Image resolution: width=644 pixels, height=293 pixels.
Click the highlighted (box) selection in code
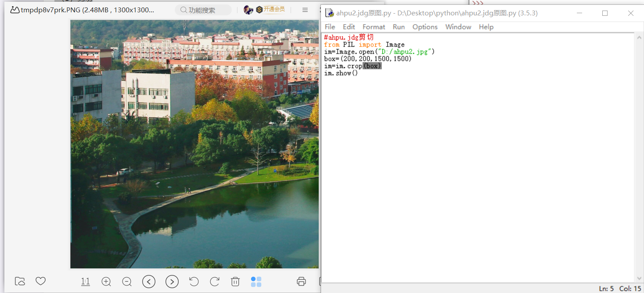(372, 66)
